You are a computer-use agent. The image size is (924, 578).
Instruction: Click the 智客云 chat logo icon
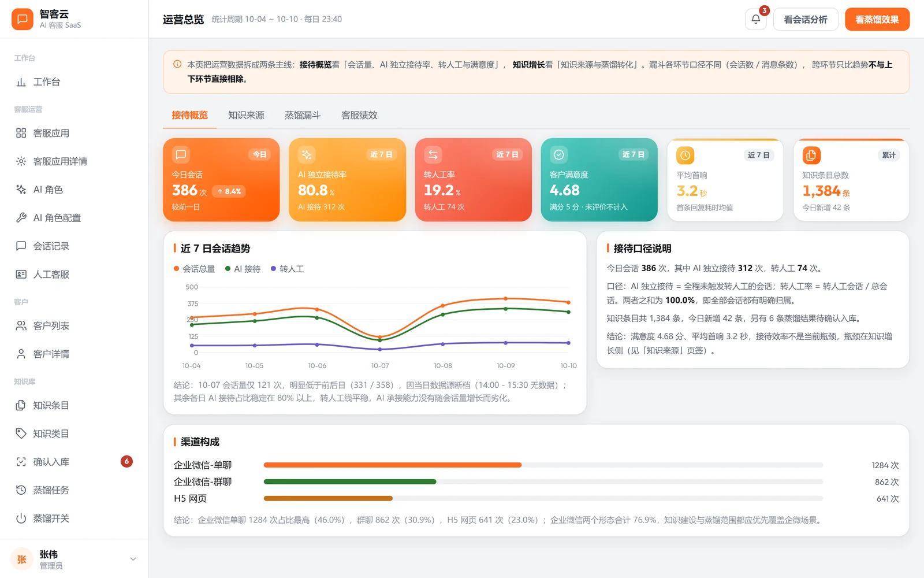pos(22,19)
